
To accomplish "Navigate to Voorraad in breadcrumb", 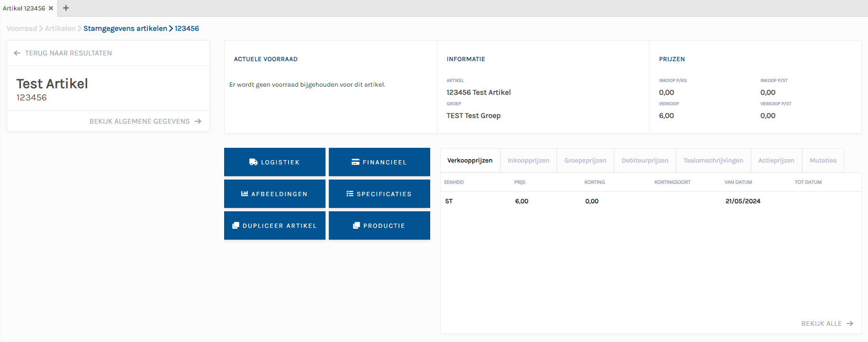I will [22, 28].
